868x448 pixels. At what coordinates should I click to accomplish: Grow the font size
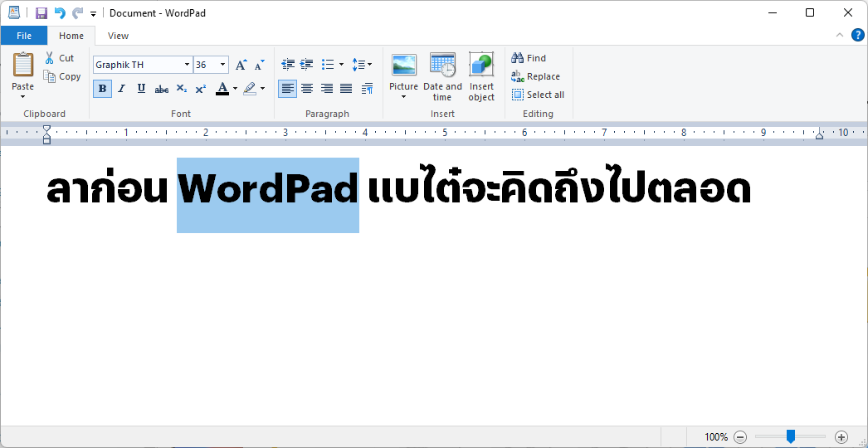click(241, 65)
